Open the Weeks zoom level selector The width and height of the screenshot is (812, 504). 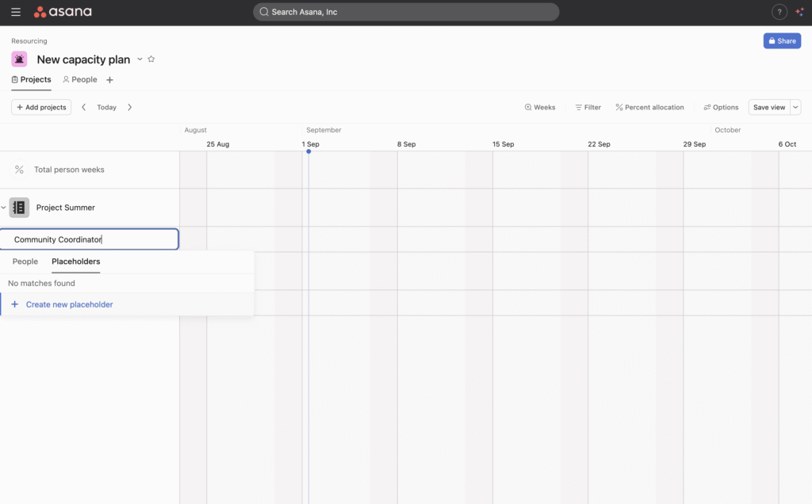tap(539, 107)
